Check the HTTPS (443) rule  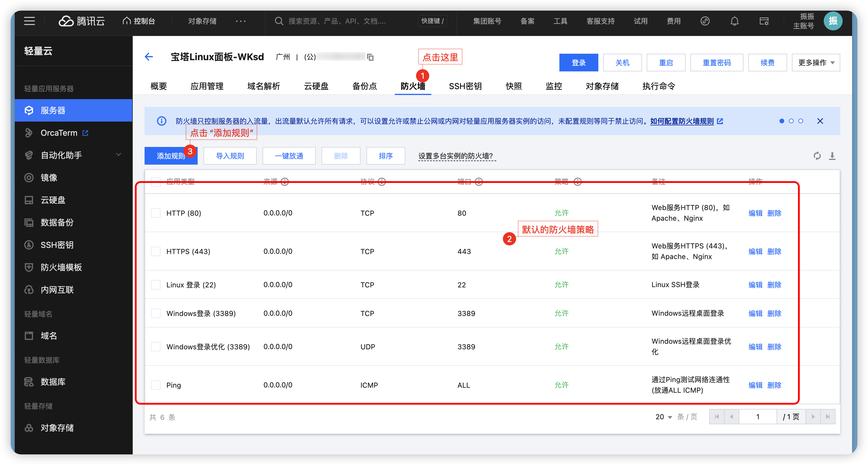coord(156,251)
